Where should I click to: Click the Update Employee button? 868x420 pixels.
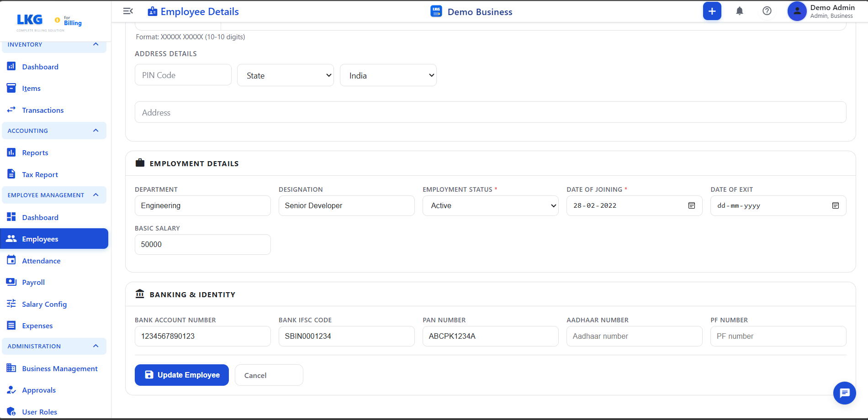[182, 375]
